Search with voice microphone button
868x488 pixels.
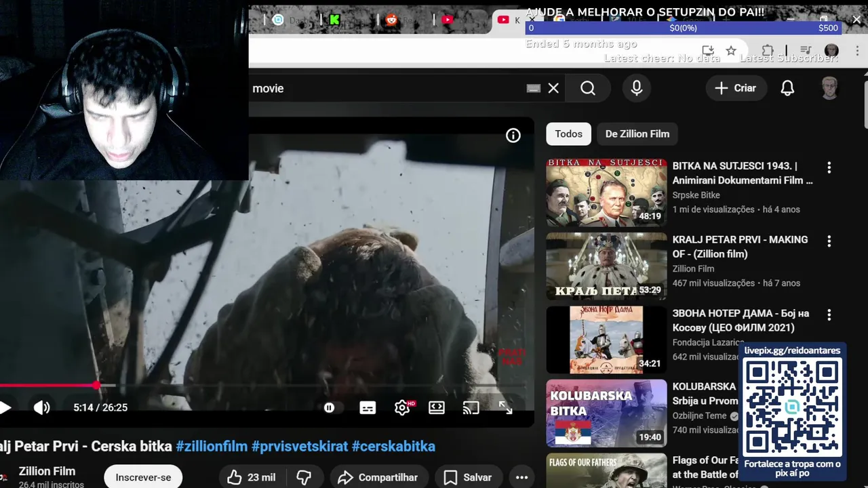click(x=637, y=88)
